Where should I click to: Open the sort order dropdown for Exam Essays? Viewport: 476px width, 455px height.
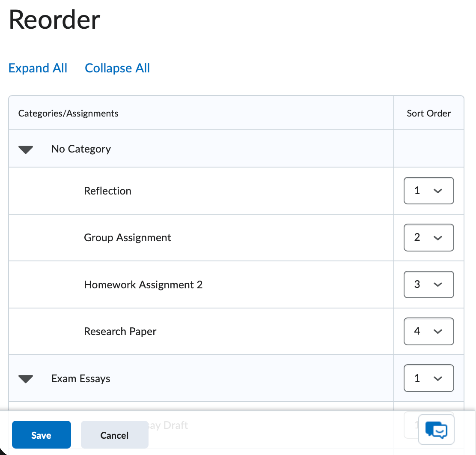[x=428, y=378]
